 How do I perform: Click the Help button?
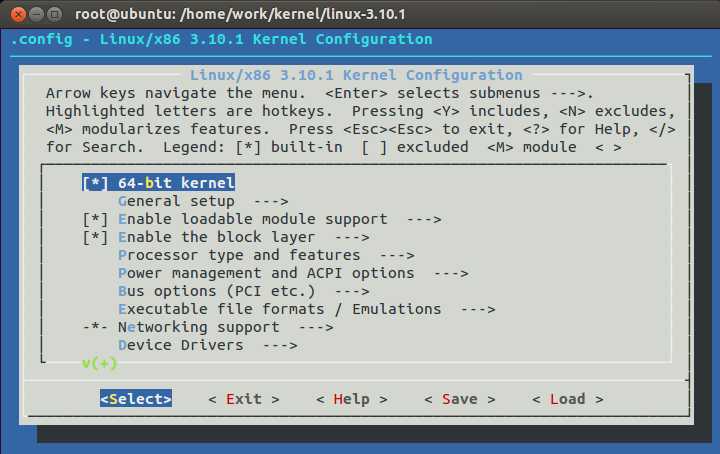pos(352,399)
